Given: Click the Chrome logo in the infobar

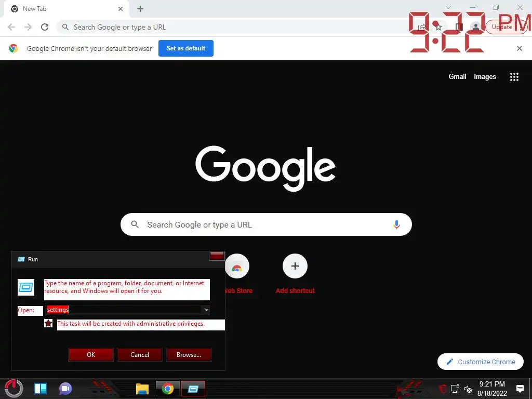Looking at the screenshot, I should pos(14,48).
